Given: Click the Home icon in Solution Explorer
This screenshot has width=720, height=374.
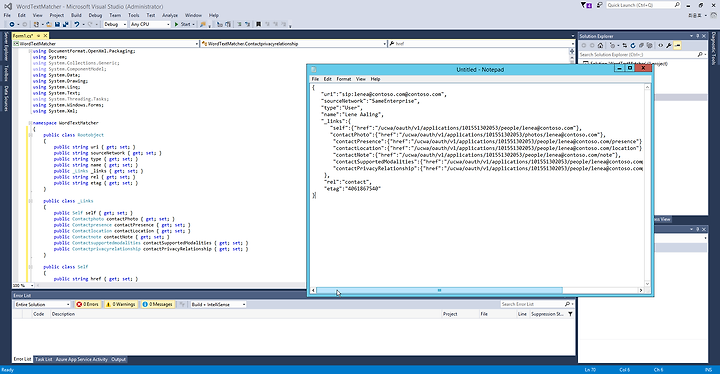Looking at the screenshot, I should (600, 45).
